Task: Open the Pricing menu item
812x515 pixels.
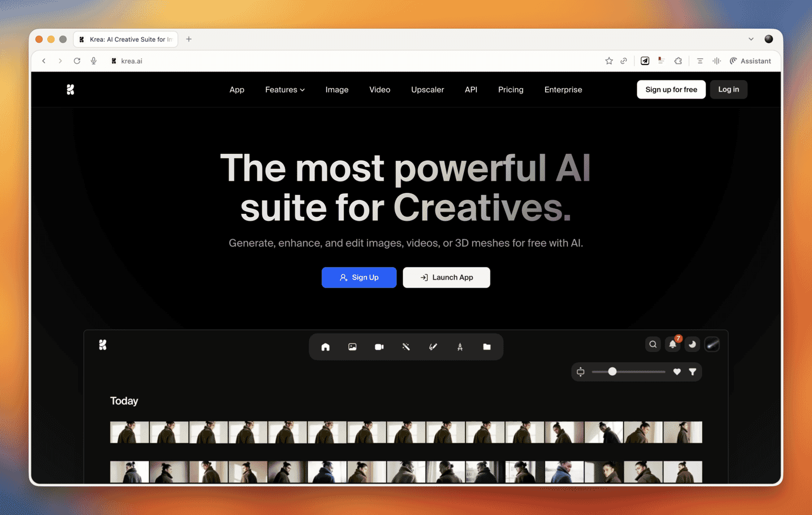Action: 510,89
